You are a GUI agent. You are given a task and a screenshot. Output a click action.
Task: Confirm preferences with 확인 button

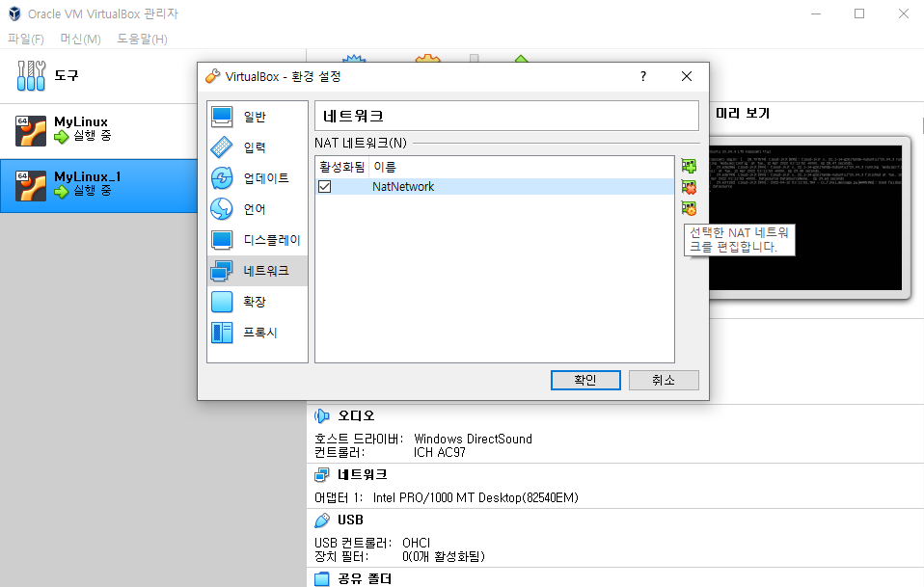(585, 381)
